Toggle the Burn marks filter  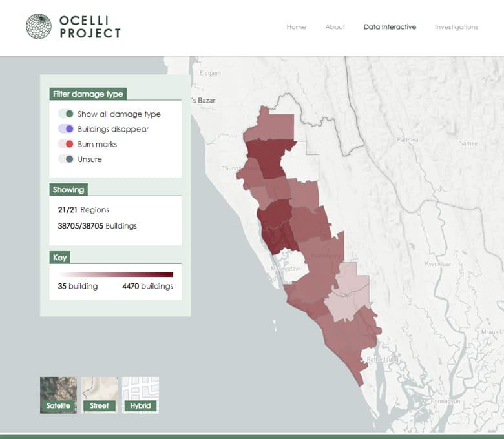(66, 144)
